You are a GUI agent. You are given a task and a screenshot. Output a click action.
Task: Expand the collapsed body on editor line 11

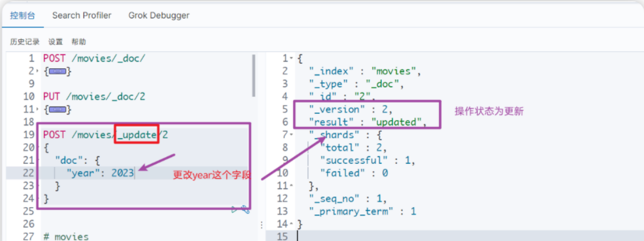click(x=58, y=110)
